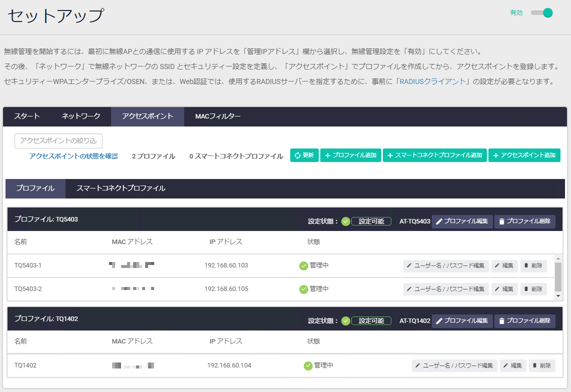Click アクセスポイント追加 plus button
The height and width of the screenshot is (392, 571).
524,155
